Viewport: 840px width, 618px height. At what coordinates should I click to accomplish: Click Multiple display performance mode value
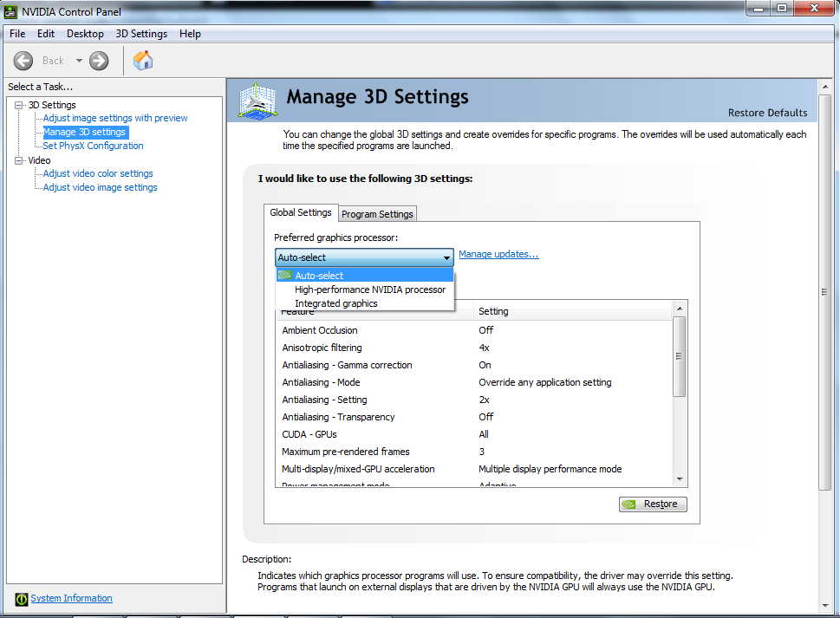coord(550,469)
